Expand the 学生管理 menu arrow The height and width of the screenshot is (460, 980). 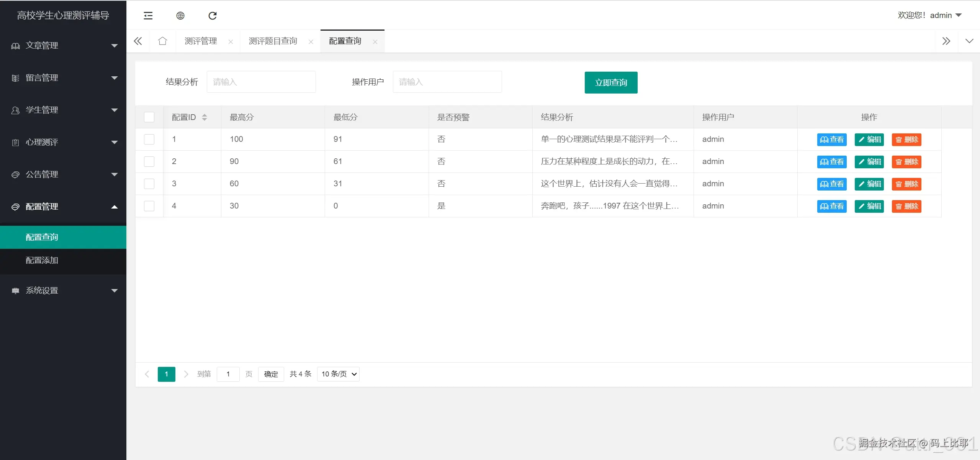(x=114, y=110)
